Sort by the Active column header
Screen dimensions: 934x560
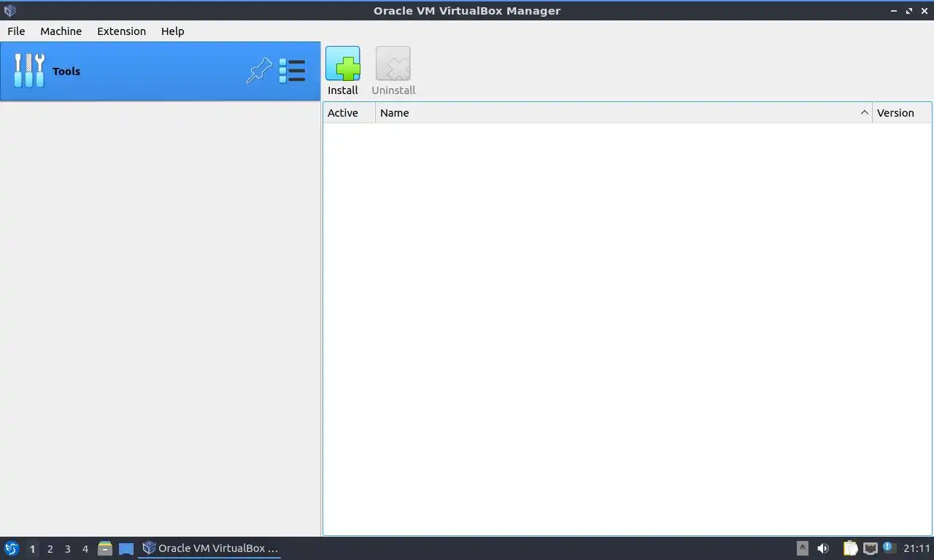[x=349, y=113]
